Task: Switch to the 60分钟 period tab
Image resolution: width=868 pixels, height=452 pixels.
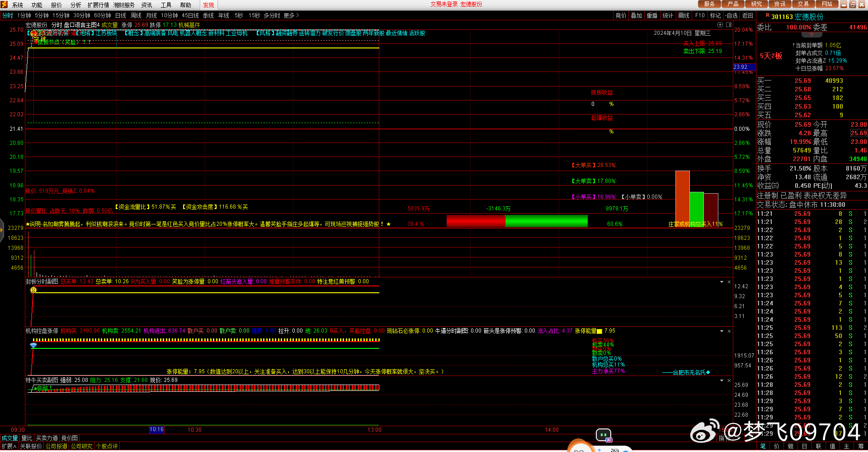Action: (103, 15)
